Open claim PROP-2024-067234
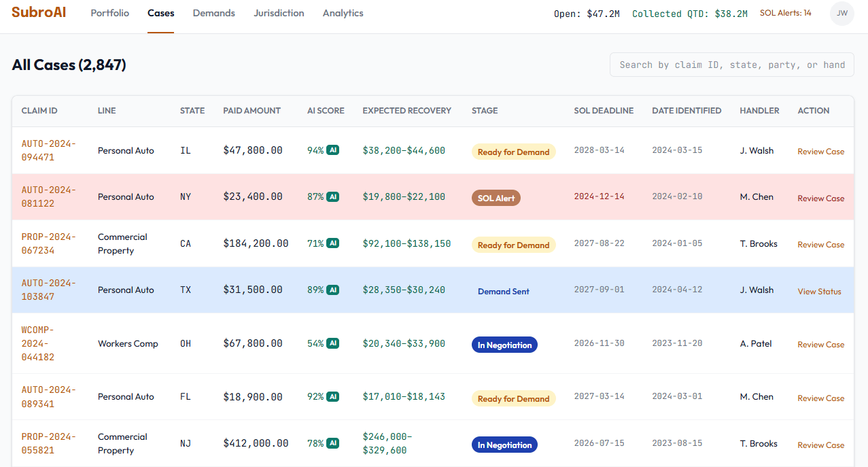Viewport: 868px width, 467px height. [49, 243]
